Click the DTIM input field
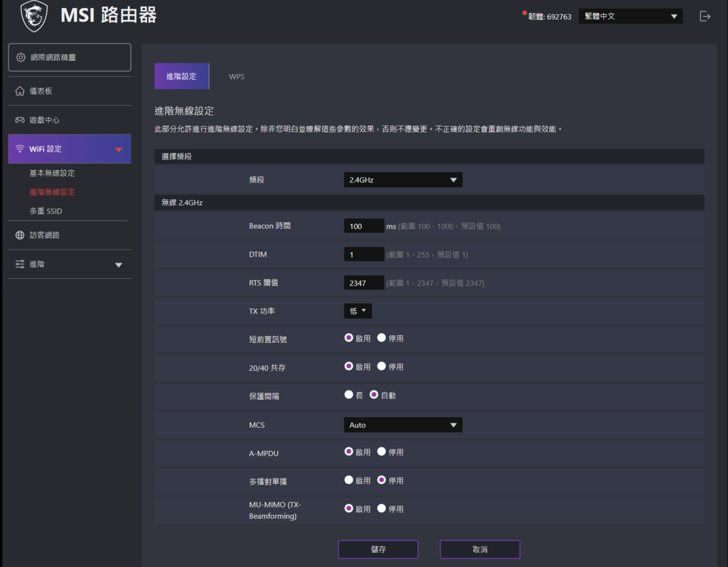 click(363, 254)
